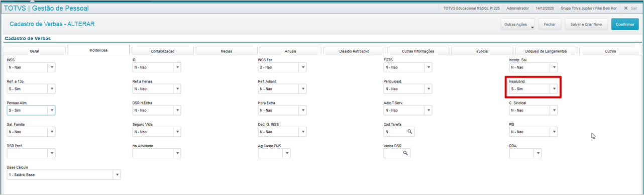Open the Ref.a Ferias dropdown
Viewport: 644px width, 195px height.
(177, 89)
